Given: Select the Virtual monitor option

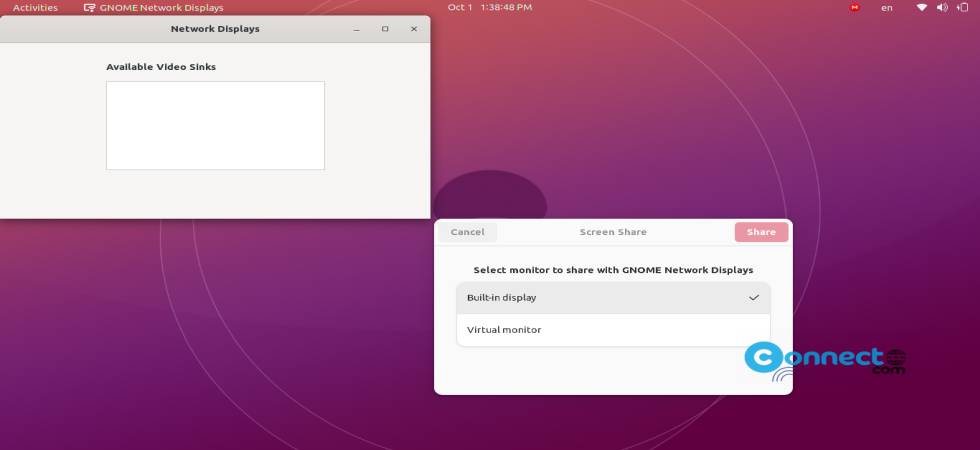Looking at the screenshot, I should (x=613, y=330).
